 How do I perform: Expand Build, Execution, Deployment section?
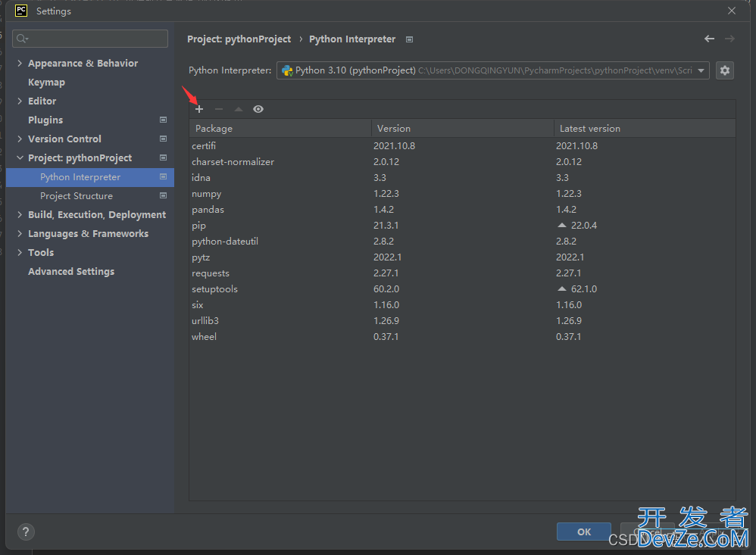click(x=20, y=214)
